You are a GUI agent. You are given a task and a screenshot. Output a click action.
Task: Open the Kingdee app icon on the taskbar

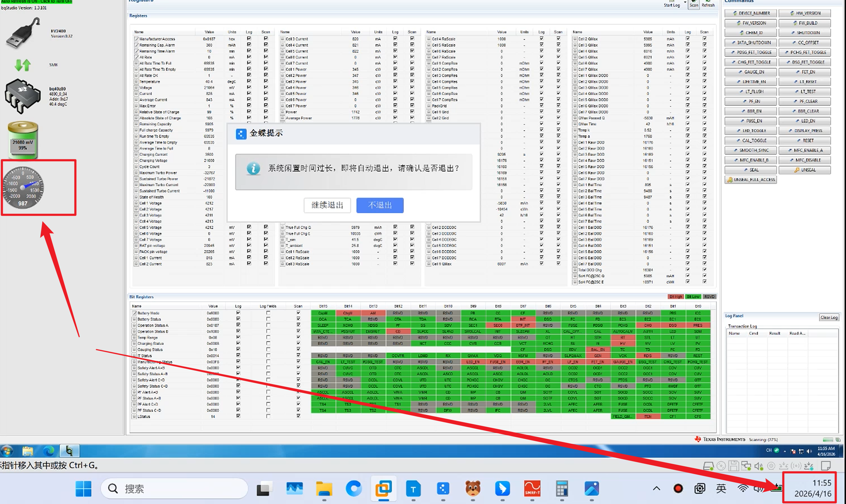443,489
